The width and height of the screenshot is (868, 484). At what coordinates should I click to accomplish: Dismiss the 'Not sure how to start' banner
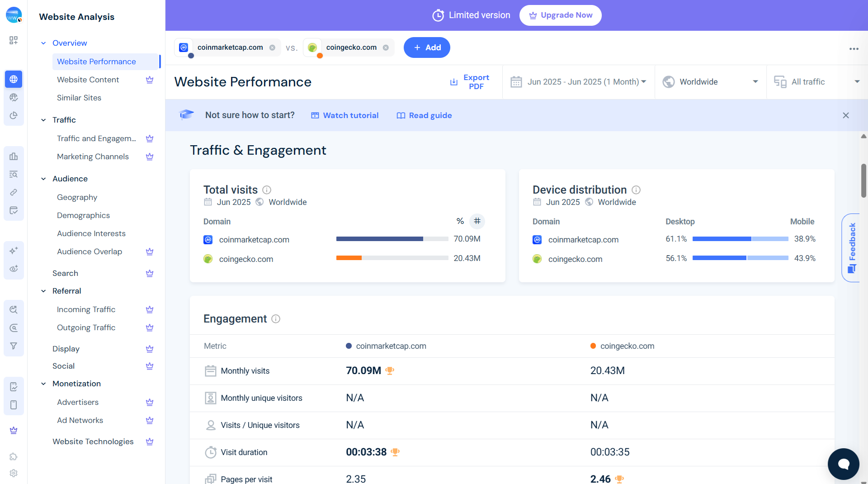[846, 115]
